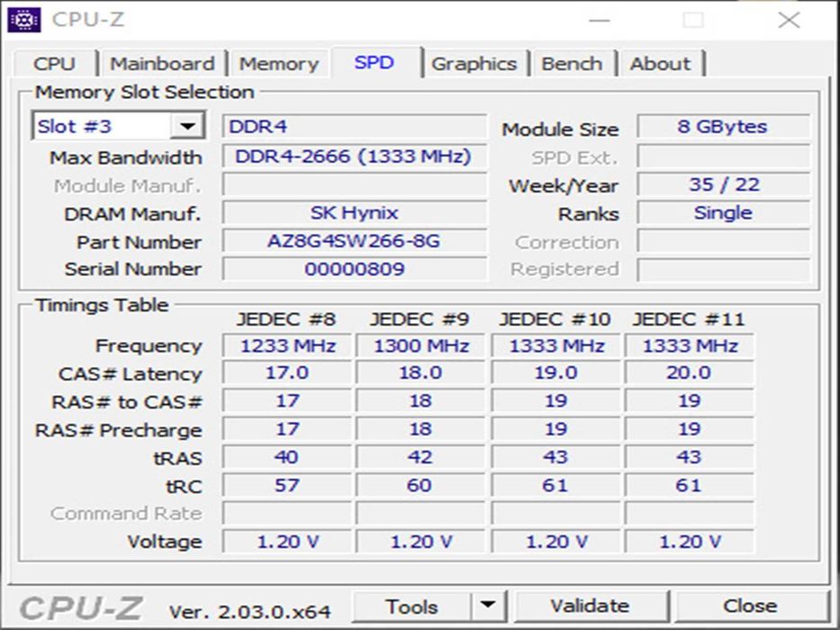
Task: Select the 1300 MHz frequency cell
Action: click(421, 346)
